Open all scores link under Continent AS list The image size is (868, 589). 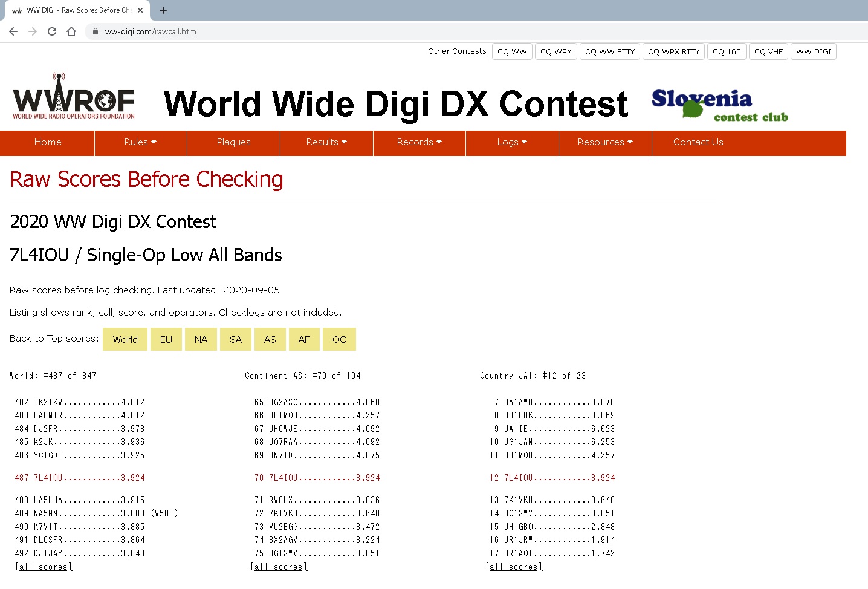click(279, 567)
